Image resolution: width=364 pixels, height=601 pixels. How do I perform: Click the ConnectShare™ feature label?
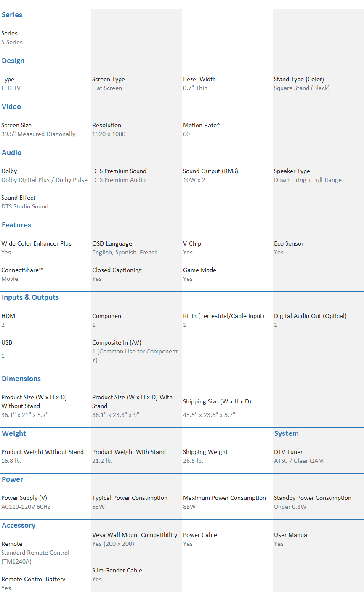22,270
